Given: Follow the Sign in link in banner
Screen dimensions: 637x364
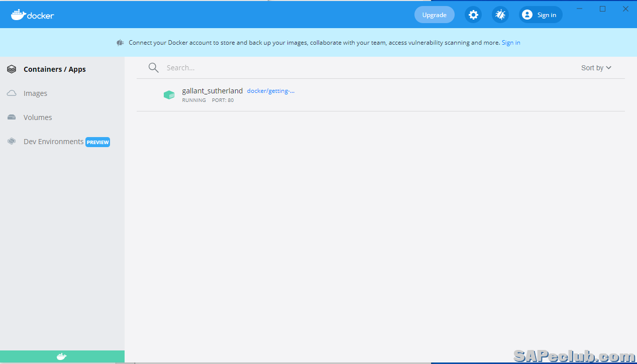Looking at the screenshot, I should coord(511,43).
